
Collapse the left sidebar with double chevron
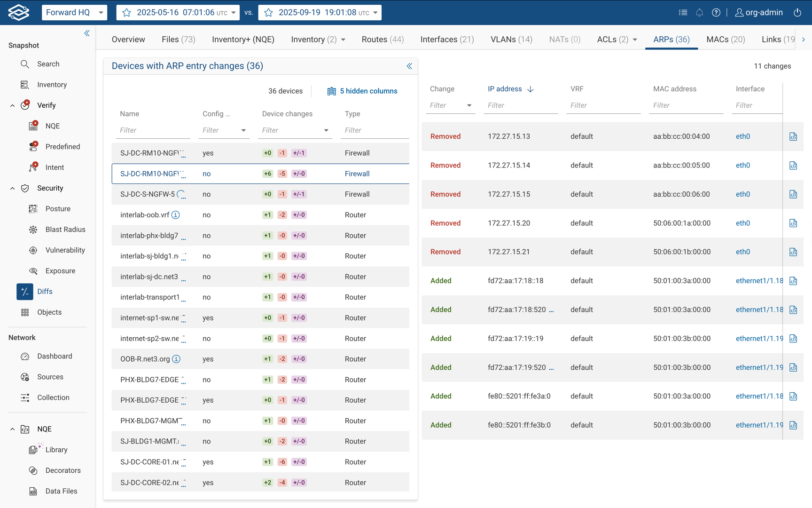[87, 33]
